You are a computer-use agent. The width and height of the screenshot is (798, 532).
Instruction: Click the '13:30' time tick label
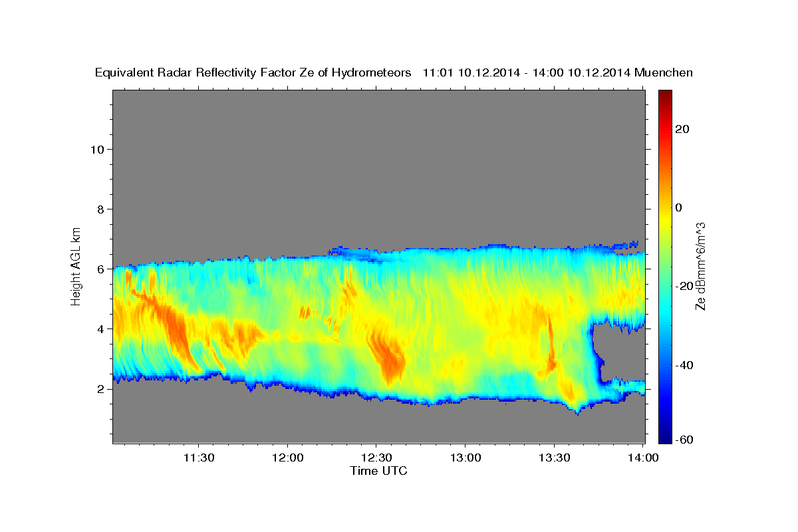click(x=553, y=458)
